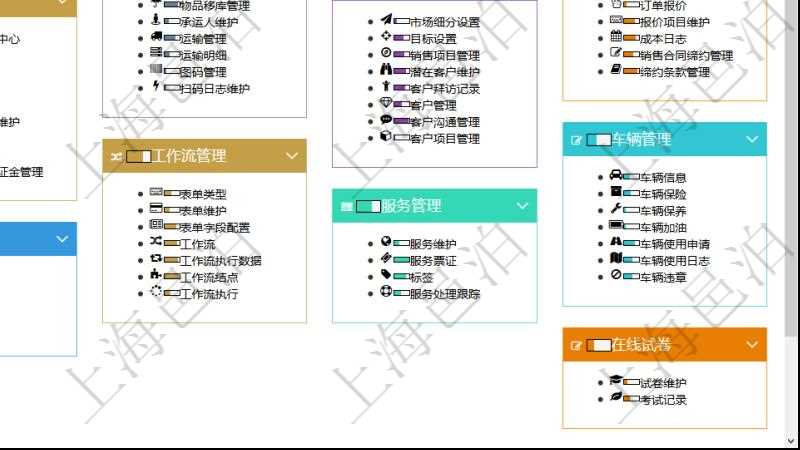Collapse the blue panel chevron at left
This screenshot has height=450, width=800.
tap(62, 239)
